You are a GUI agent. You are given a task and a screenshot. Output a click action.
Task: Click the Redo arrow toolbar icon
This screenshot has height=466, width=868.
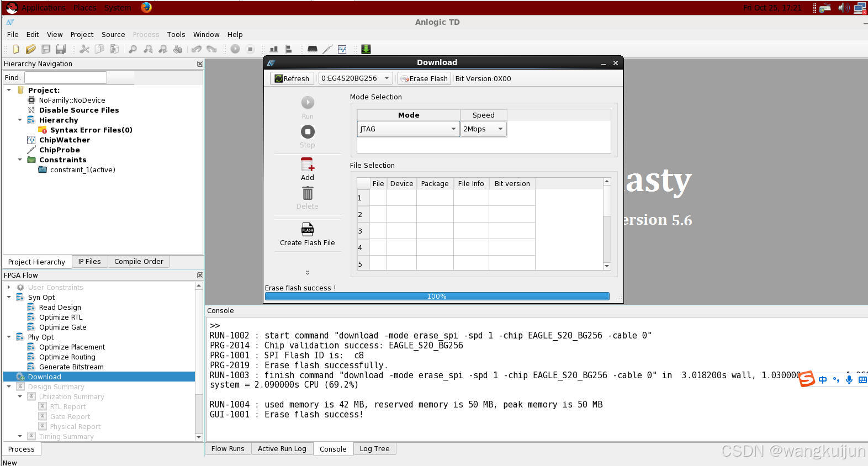(211, 49)
